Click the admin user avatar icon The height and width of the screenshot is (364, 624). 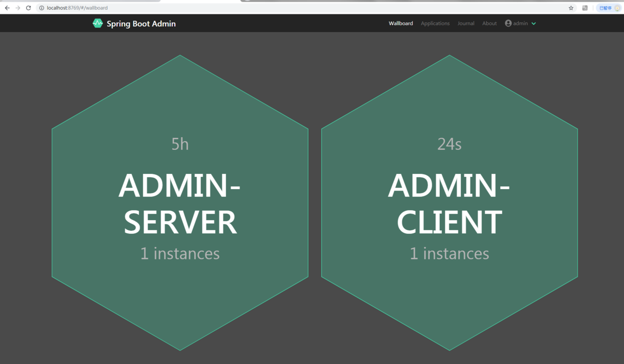(x=508, y=23)
